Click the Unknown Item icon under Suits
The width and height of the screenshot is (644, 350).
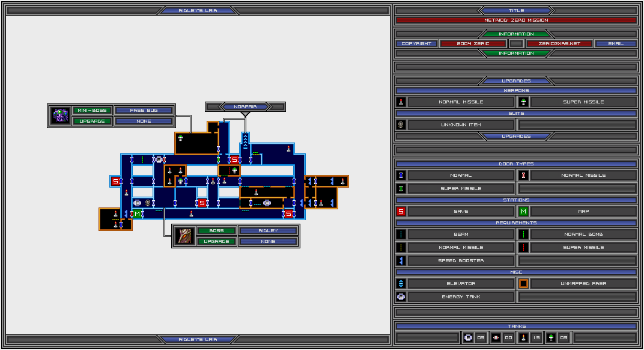401,125
